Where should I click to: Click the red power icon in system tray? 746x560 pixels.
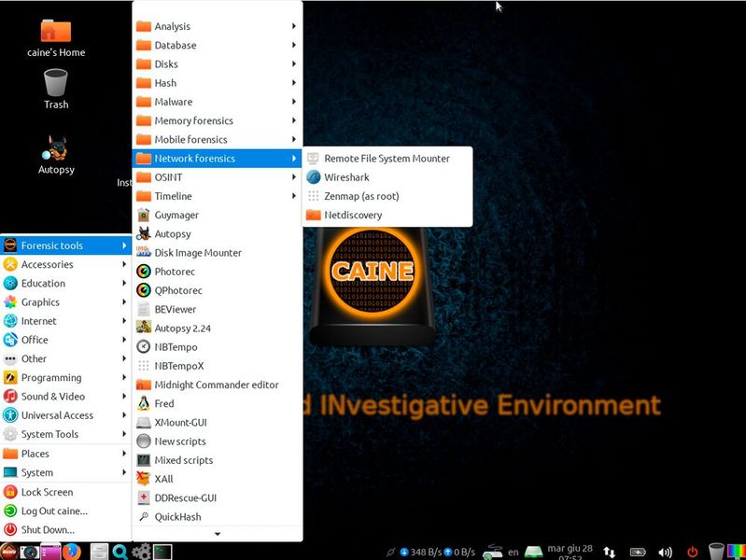692,552
